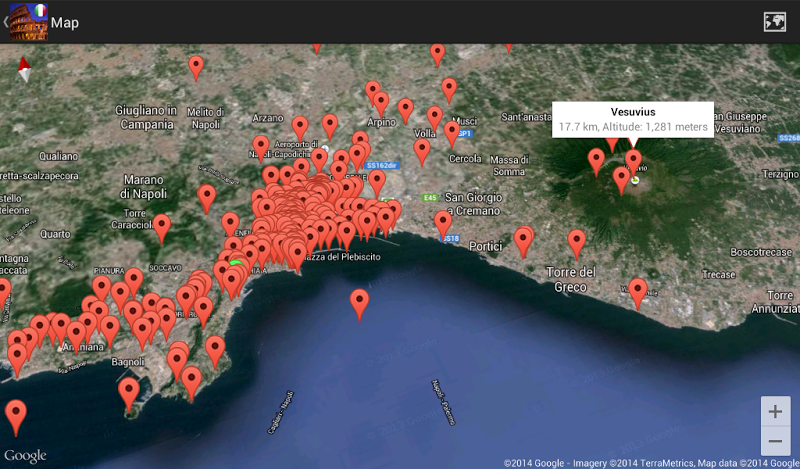Open the Colosseum app icon in header
This screenshot has height=469, width=800.
pos(29,22)
